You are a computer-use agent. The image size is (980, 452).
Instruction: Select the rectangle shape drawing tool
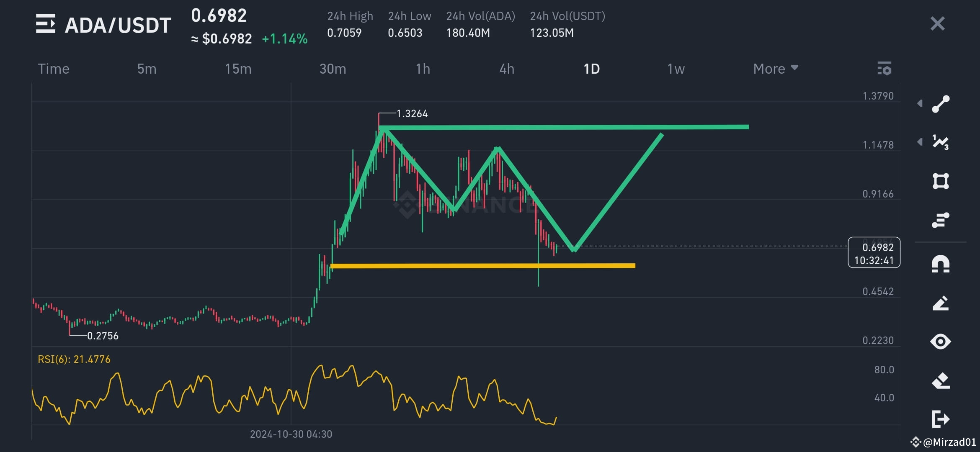941,181
